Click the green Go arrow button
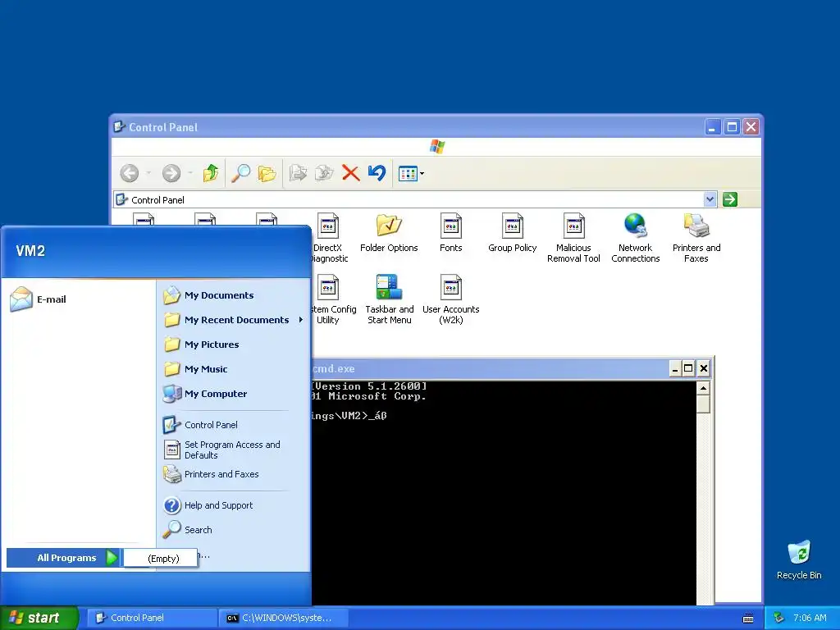840x630 pixels. click(x=729, y=199)
